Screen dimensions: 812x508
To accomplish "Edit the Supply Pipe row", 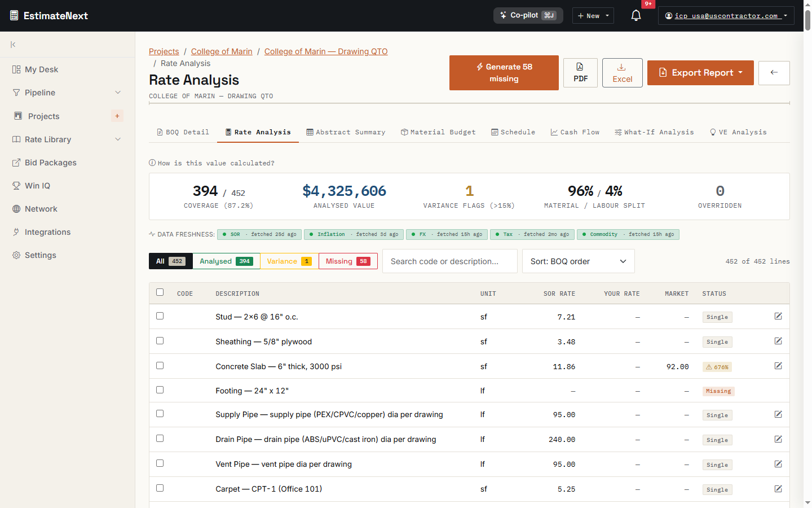I will (x=778, y=414).
